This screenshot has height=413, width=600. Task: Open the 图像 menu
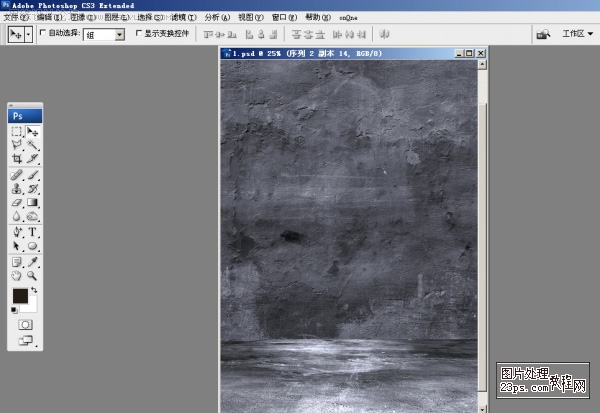coord(83,18)
